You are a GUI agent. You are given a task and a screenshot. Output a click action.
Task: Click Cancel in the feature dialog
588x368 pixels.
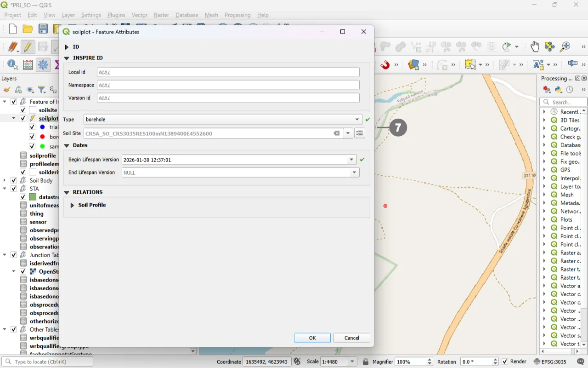[x=351, y=338]
